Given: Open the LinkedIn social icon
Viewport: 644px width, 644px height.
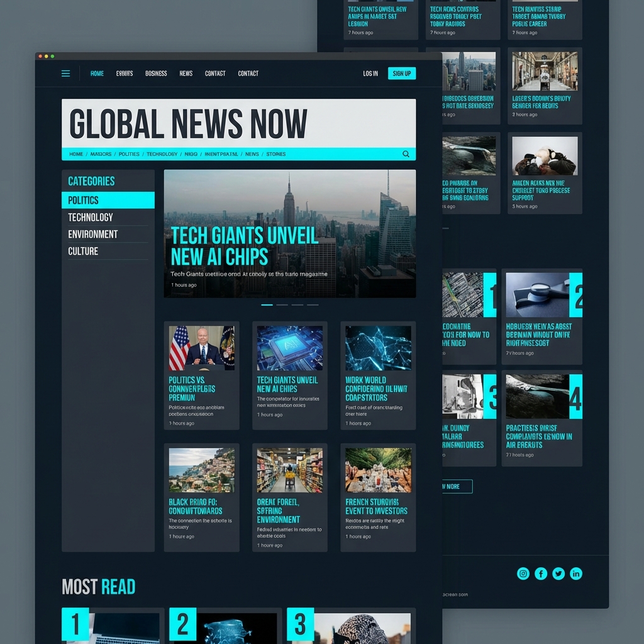Looking at the screenshot, I should tap(575, 573).
